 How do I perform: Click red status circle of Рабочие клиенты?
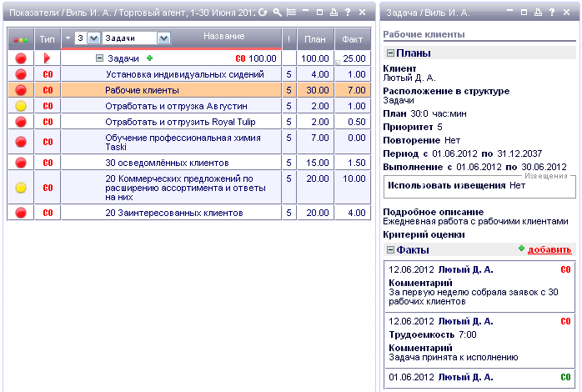[x=21, y=90]
